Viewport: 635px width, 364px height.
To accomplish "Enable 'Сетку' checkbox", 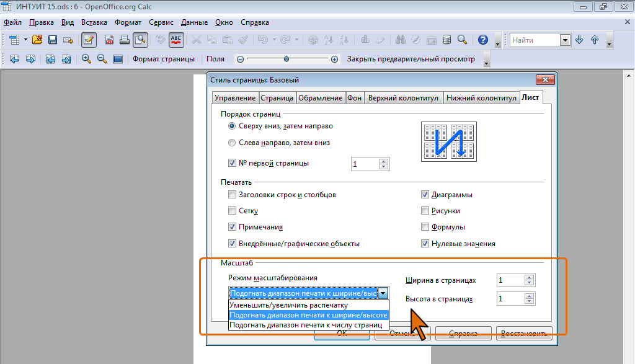I will [232, 211].
